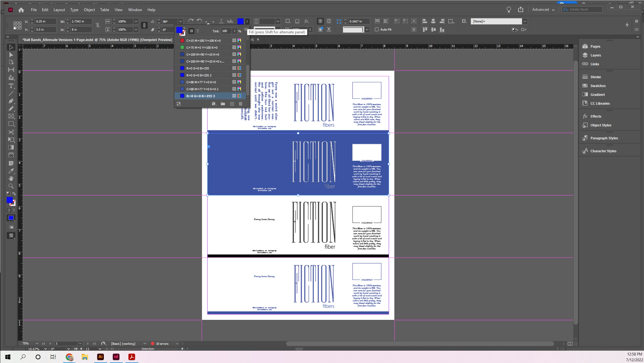Toggle Formatting Affects Text T button
This screenshot has width=644, height=363.
click(198, 31)
